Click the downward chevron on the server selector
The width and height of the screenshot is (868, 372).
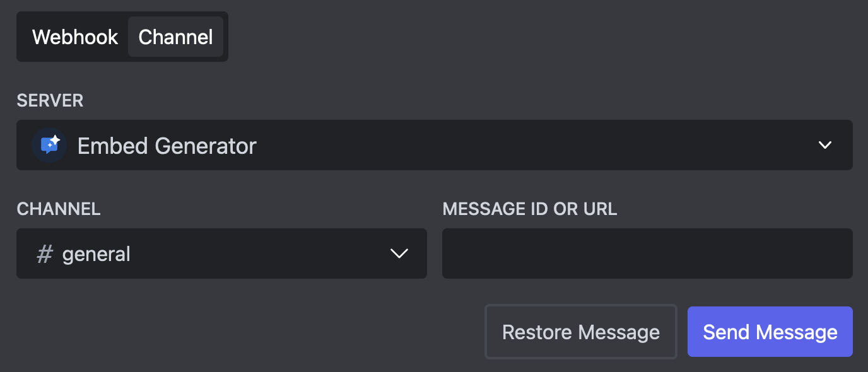824,145
